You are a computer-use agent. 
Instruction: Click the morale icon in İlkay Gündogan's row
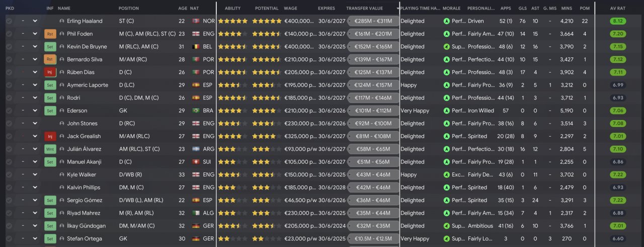click(x=446, y=226)
